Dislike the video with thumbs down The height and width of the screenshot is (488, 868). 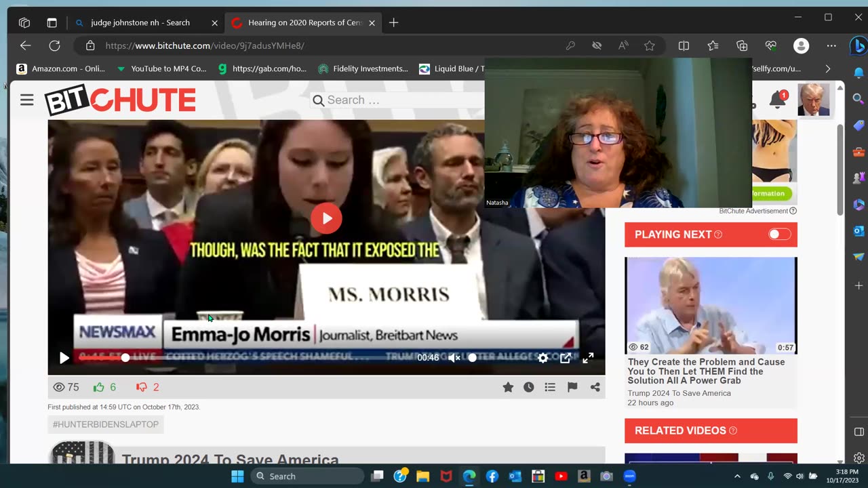142,387
